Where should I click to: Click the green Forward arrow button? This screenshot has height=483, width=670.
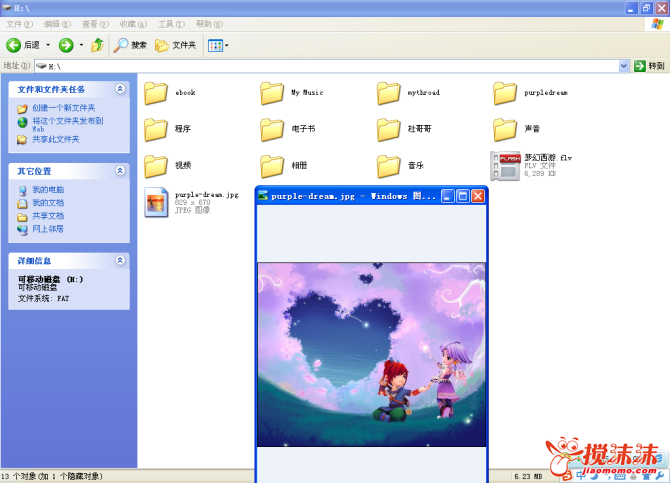66,45
